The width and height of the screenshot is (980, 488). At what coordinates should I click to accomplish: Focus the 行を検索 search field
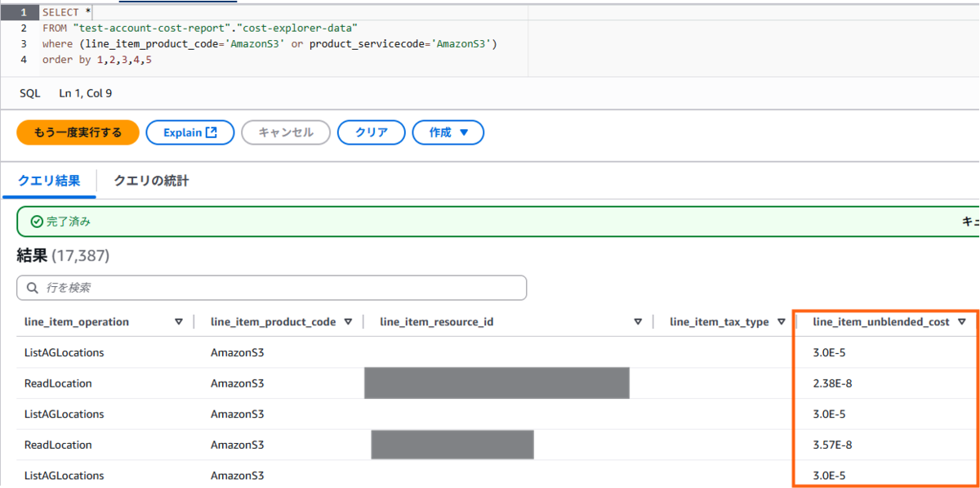click(278, 288)
